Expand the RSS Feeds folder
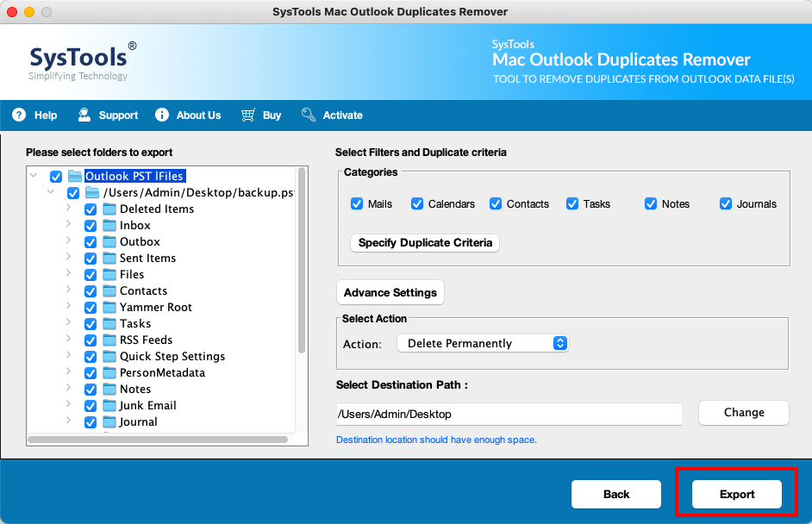Viewport: 812px width, 524px height. click(x=68, y=339)
